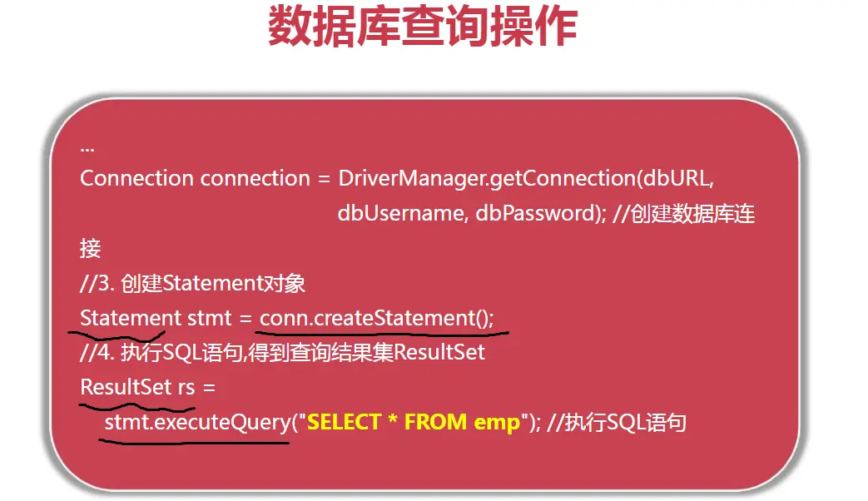This screenshot has height=501, width=868.
Task: Click 'conn.createStatement();' call
Action: pyautogui.click(x=376, y=318)
